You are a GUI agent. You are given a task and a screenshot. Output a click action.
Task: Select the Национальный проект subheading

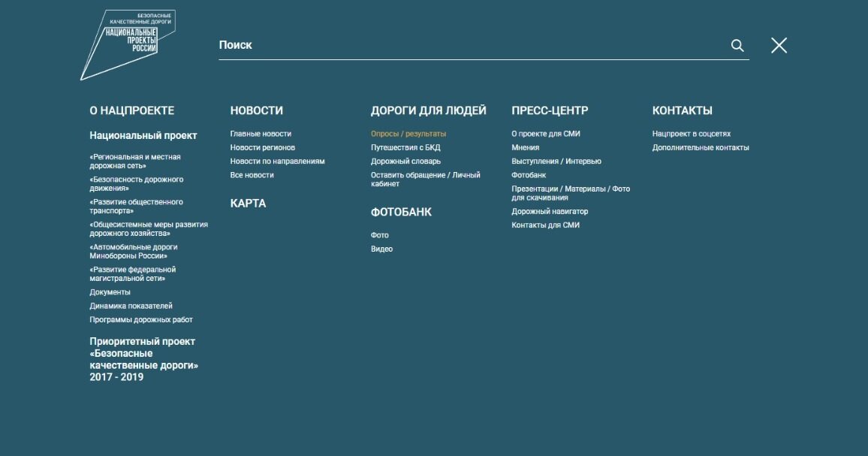(143, 136)
